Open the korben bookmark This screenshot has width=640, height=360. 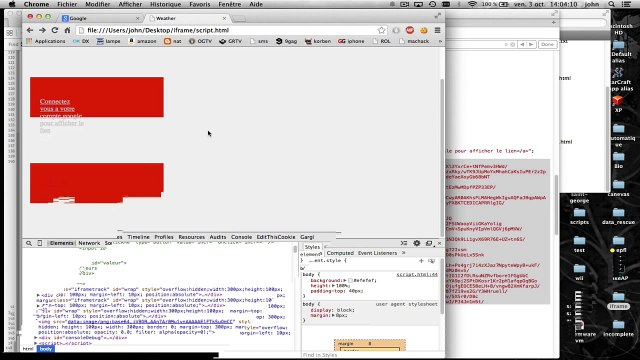(x=318, y=41)
